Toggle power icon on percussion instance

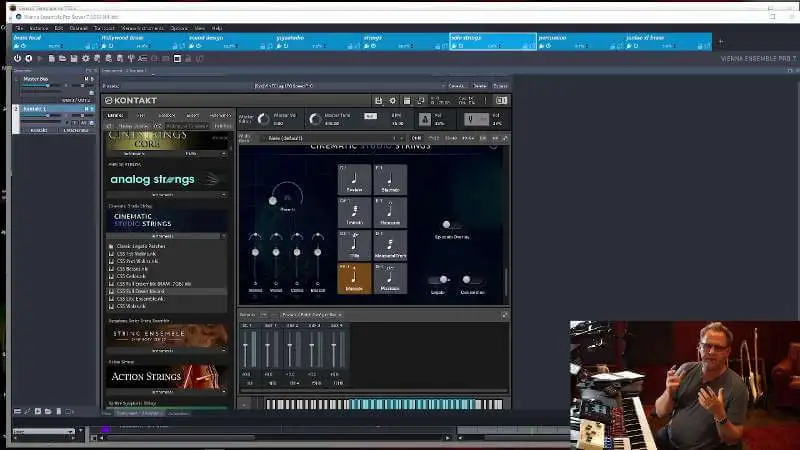548,46
